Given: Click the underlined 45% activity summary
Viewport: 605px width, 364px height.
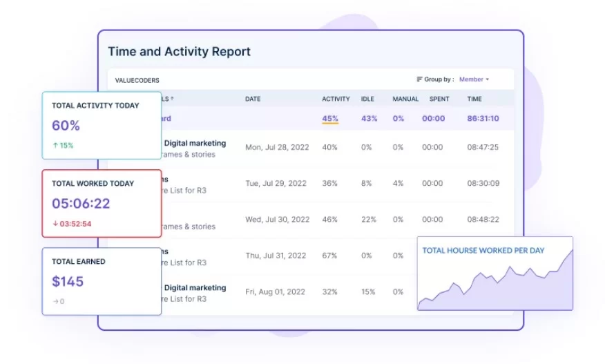Looking at the screenshot, I should coord(330,119).
